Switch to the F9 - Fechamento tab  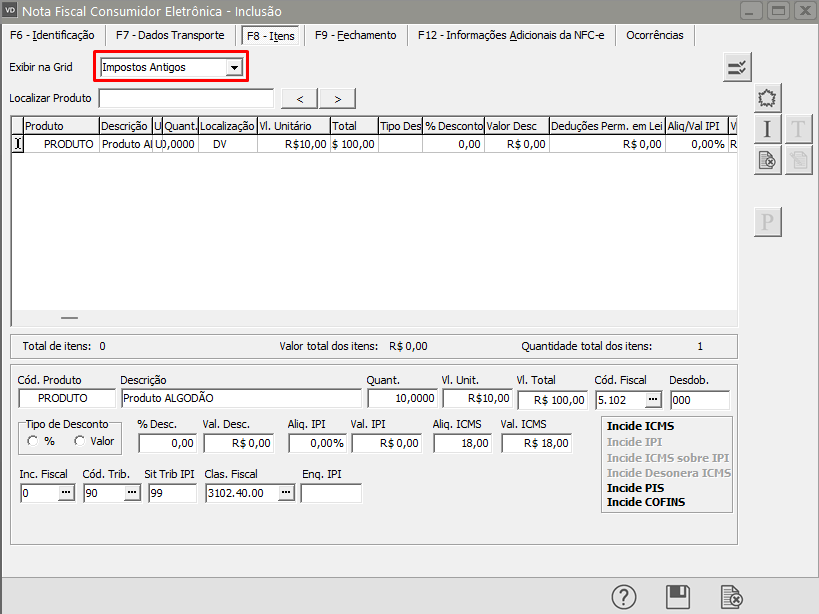click(x=355, y=35)
